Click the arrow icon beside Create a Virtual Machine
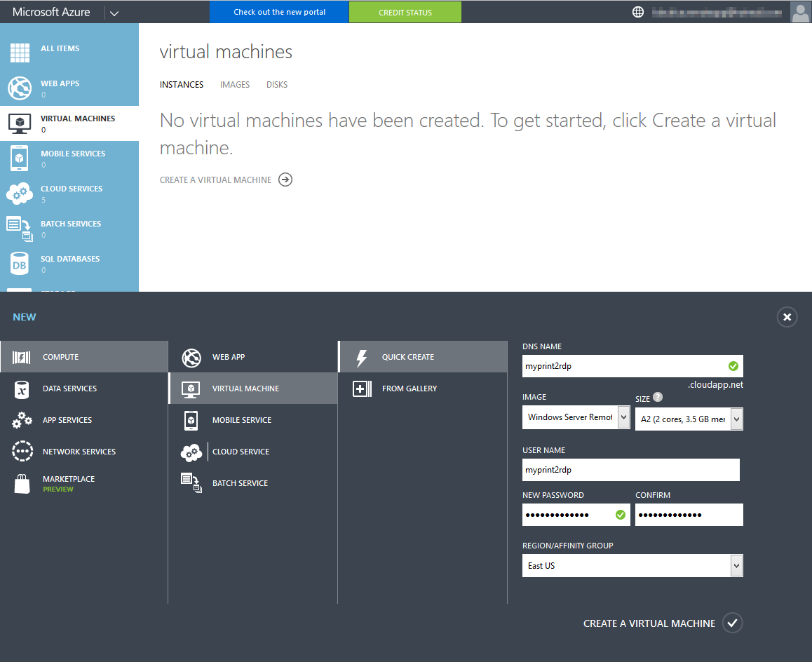812x662 pixels. [x=285, y=180]
